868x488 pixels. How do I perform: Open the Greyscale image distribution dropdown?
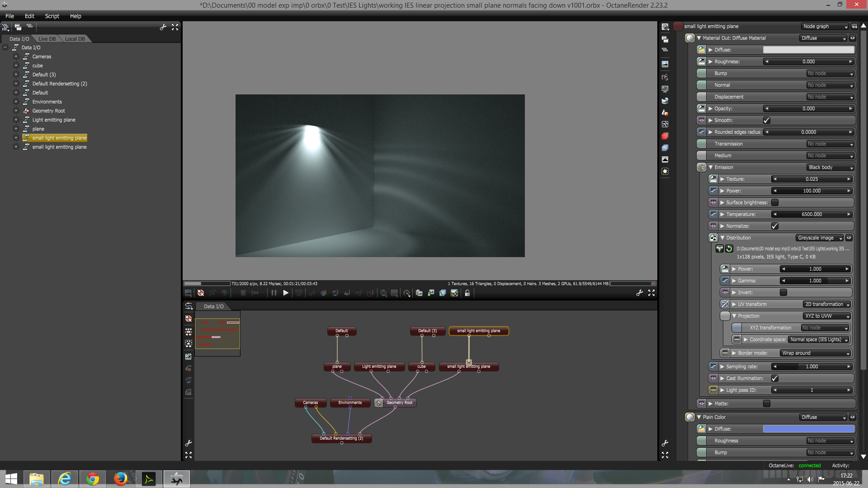pyautogui.click(x=820, y=238)
